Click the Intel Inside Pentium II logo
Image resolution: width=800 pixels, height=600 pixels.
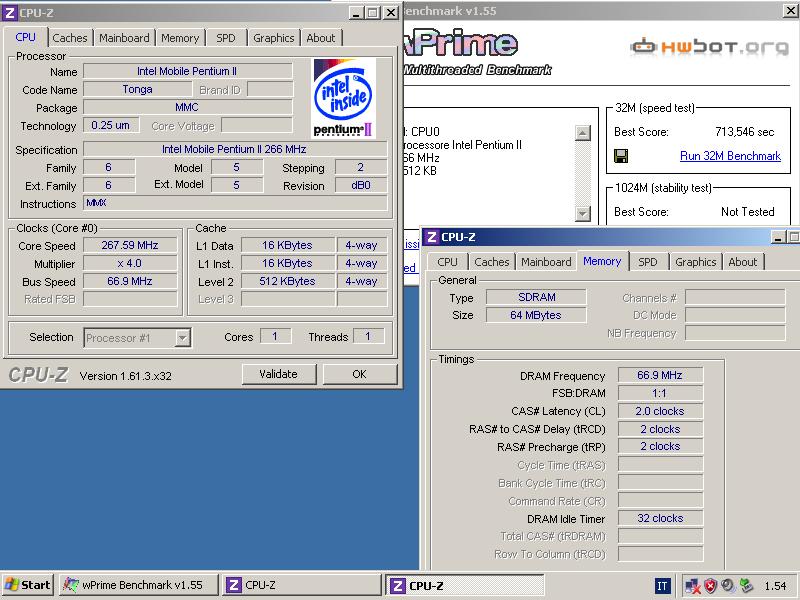pos(343,98)
